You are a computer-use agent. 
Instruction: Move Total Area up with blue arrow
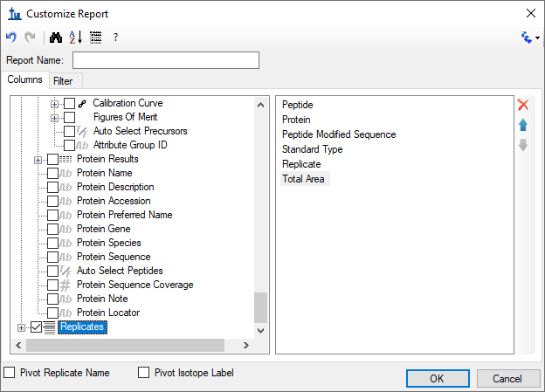click(x=523, y=125)
